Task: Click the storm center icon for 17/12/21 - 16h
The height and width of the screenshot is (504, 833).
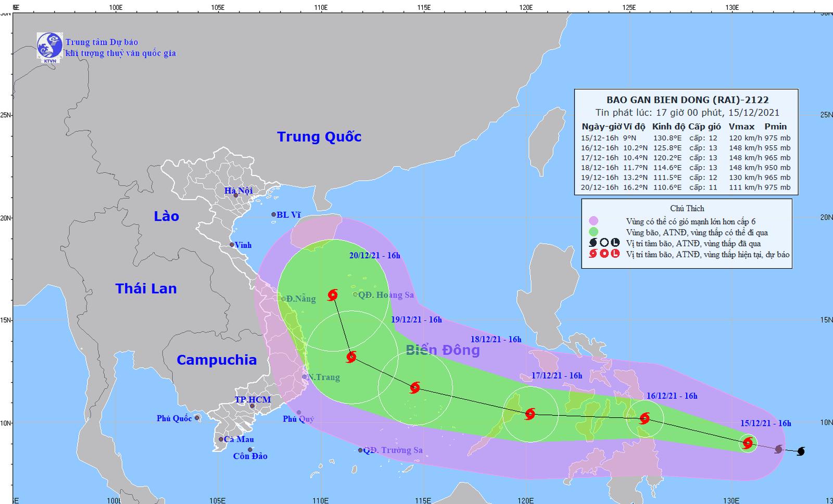Action: [x=530, y=414]
